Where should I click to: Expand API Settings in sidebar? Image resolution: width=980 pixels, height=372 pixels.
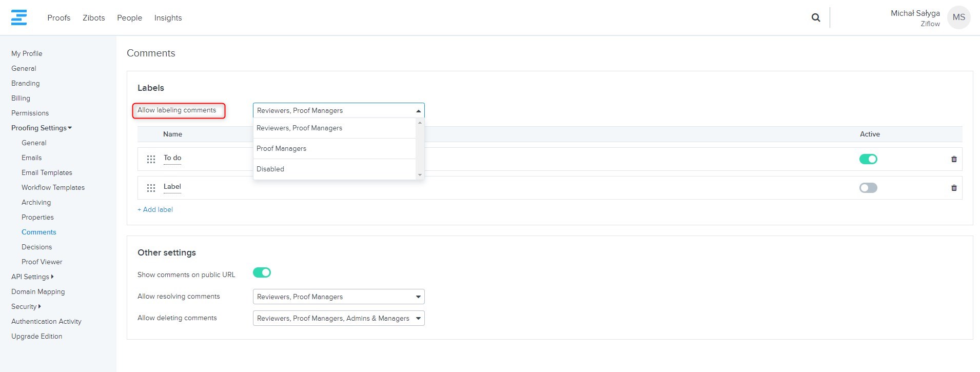[x=32, y=277]
